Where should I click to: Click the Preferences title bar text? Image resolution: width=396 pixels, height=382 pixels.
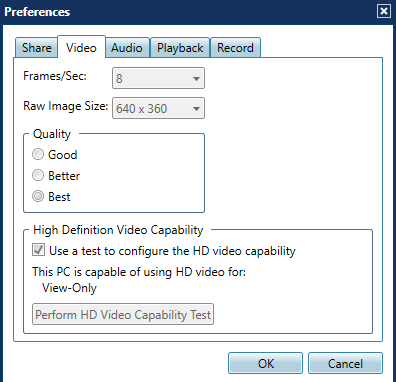(37, 12)
